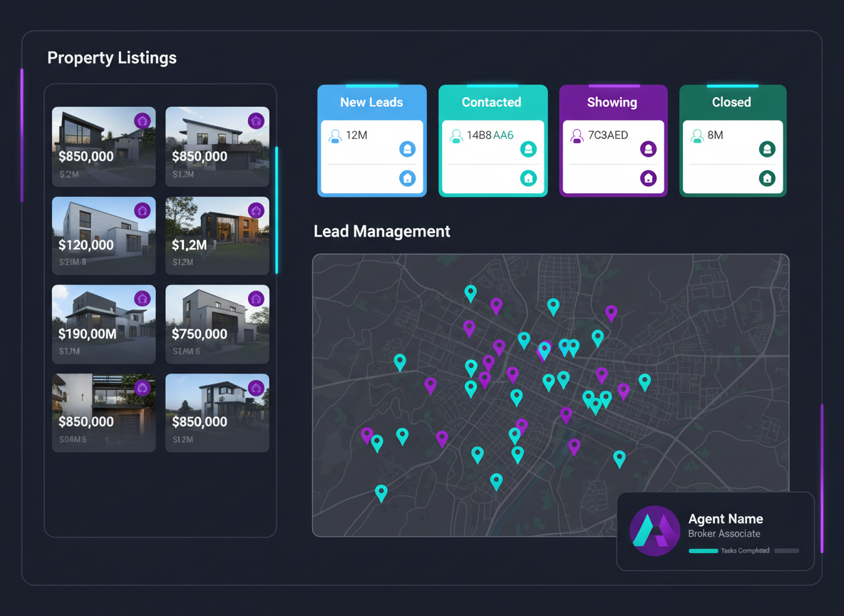Image resolution: width=844 pixels, height=616 pixels.
Task: Click the 7C3AED value in Showing
Action: coord(608,135)
